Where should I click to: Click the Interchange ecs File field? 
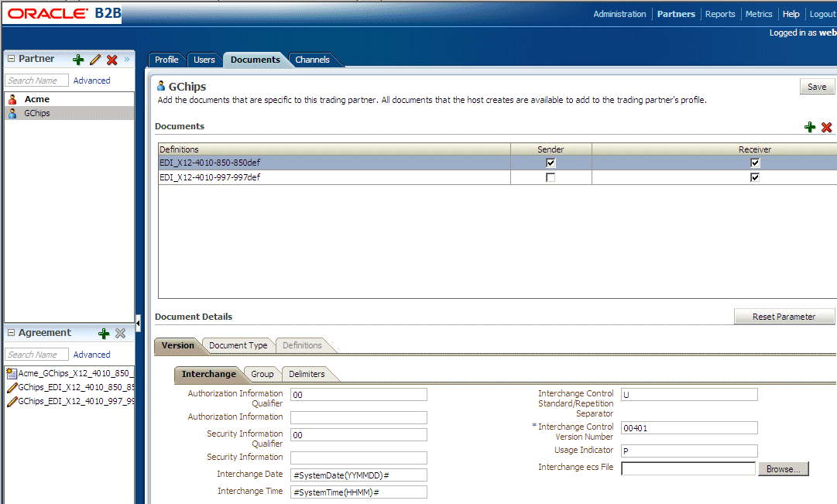pos(688,468)
